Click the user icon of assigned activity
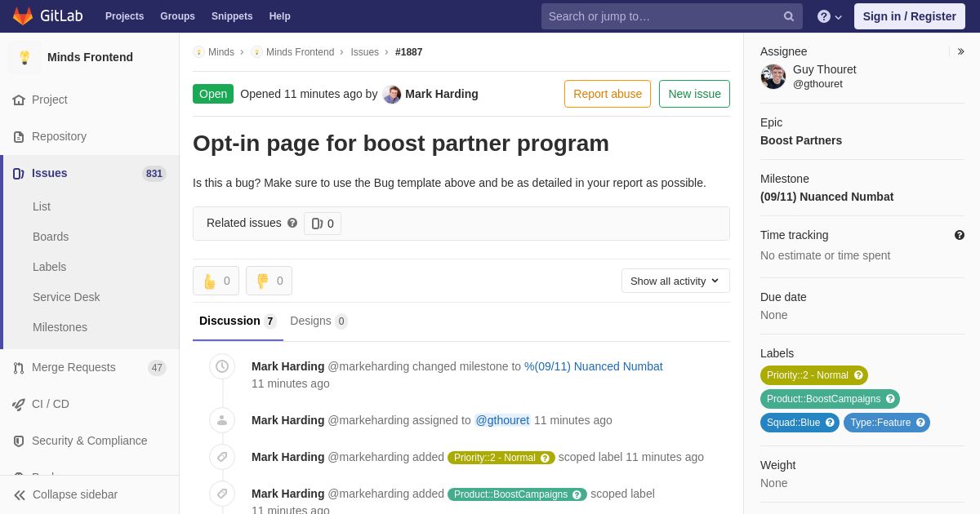Screen dimensions: 980x514 tap(222, 420)
